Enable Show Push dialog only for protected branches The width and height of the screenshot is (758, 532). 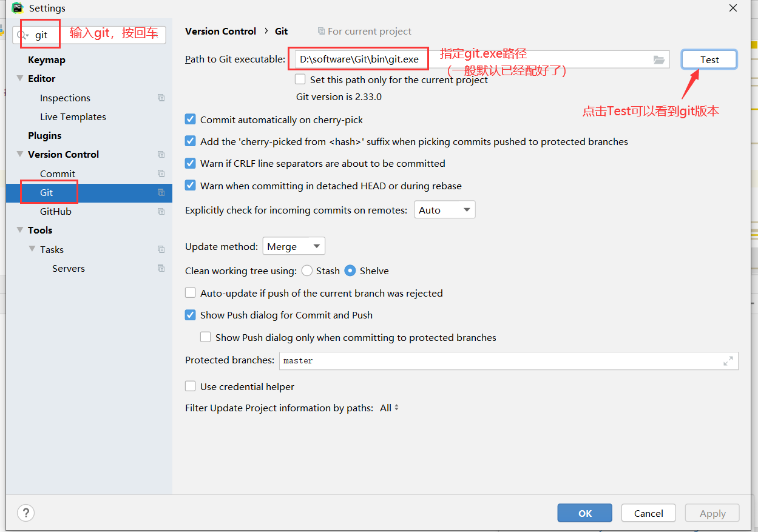click(206, 337)
